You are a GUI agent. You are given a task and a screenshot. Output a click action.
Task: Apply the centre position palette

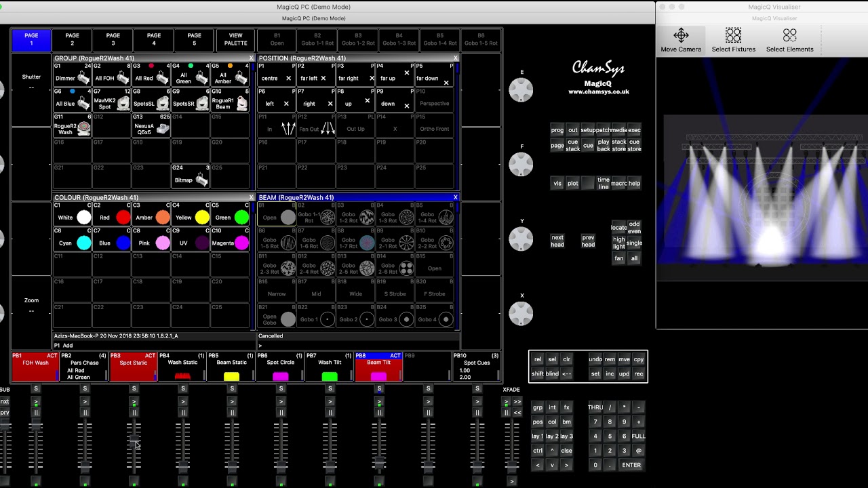[x=277, y=75]
